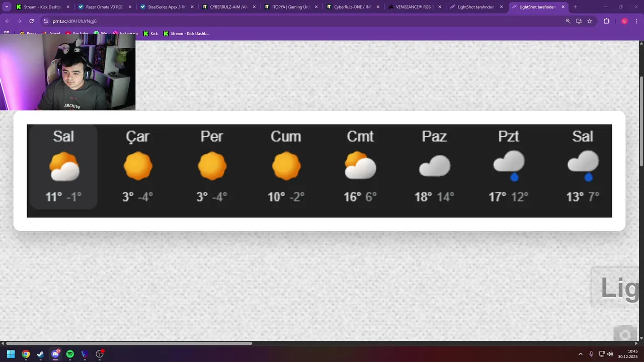Open the tab search dropdown arrow

coord(7,7)
